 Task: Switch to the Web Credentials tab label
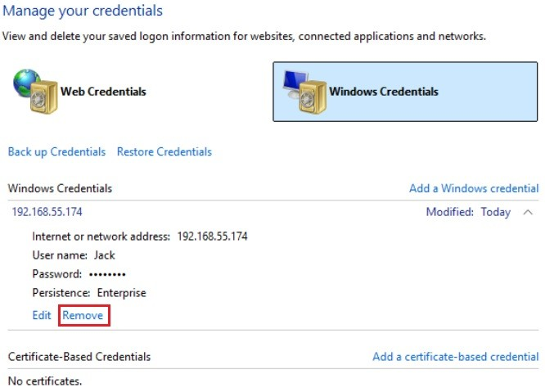point(103,92)
